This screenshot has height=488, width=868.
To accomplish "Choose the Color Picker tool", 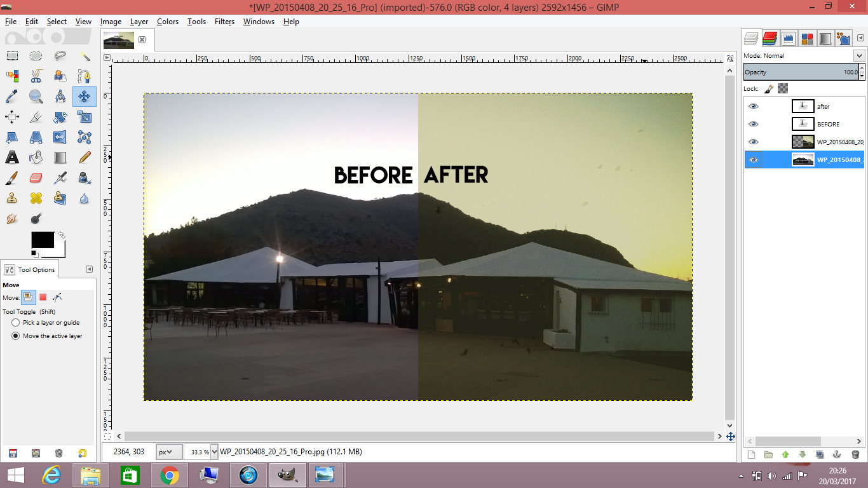I will pos(11,96).
